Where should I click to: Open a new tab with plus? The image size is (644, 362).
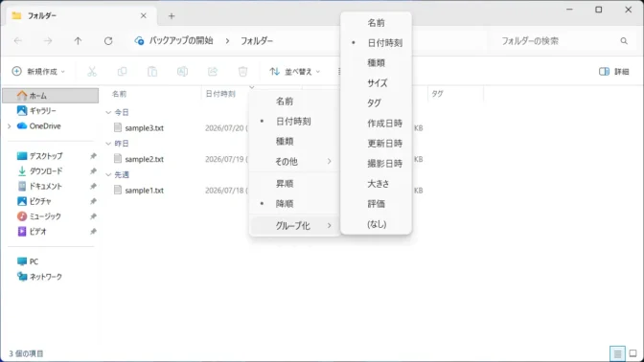point(172,16)
